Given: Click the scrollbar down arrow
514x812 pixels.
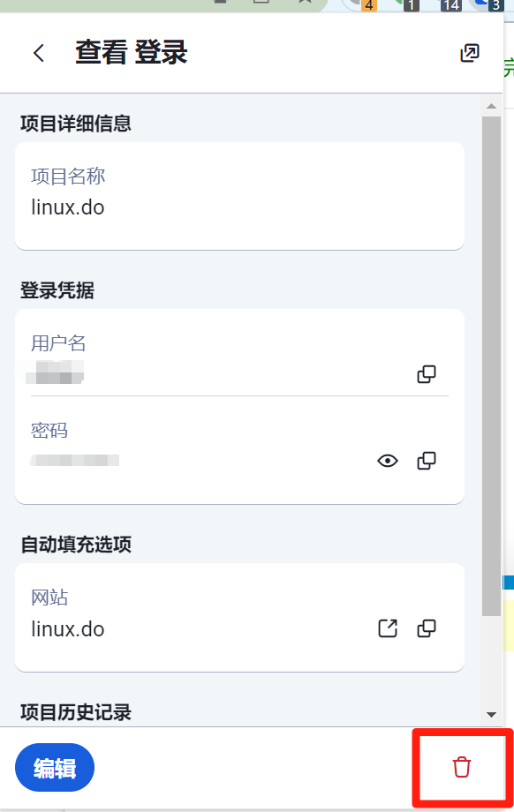Looking at the screenshot, I should tap(491, 715).
